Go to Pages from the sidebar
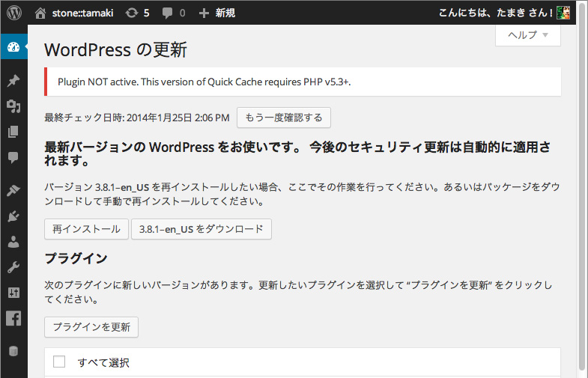The image size is (588, 378). click(13, 132)
